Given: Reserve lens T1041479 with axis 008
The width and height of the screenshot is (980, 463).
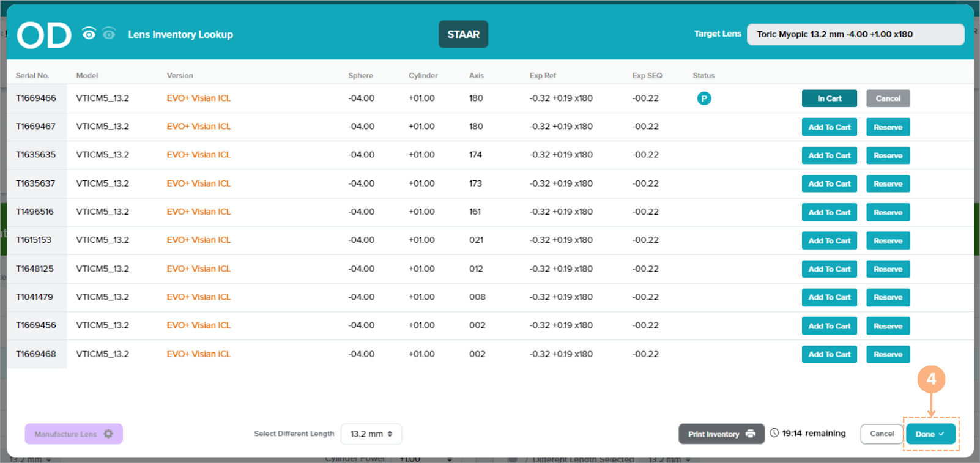Looking at the screenshot, I should (888, 297).
